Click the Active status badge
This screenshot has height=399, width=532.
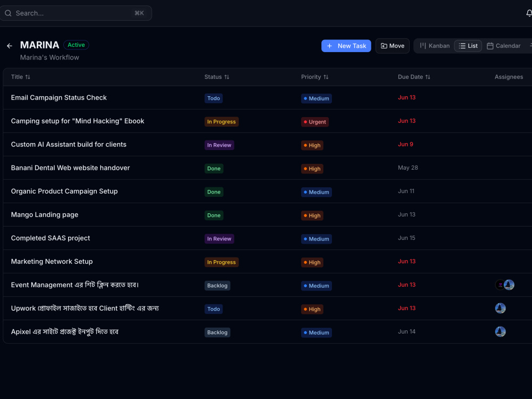pyautogui.click(x=76, y=45)
